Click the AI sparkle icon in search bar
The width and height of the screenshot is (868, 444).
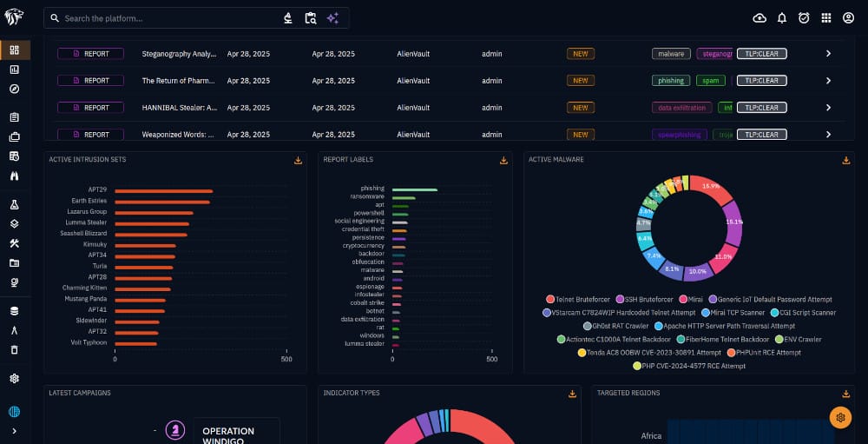click(x=332, y=18)
